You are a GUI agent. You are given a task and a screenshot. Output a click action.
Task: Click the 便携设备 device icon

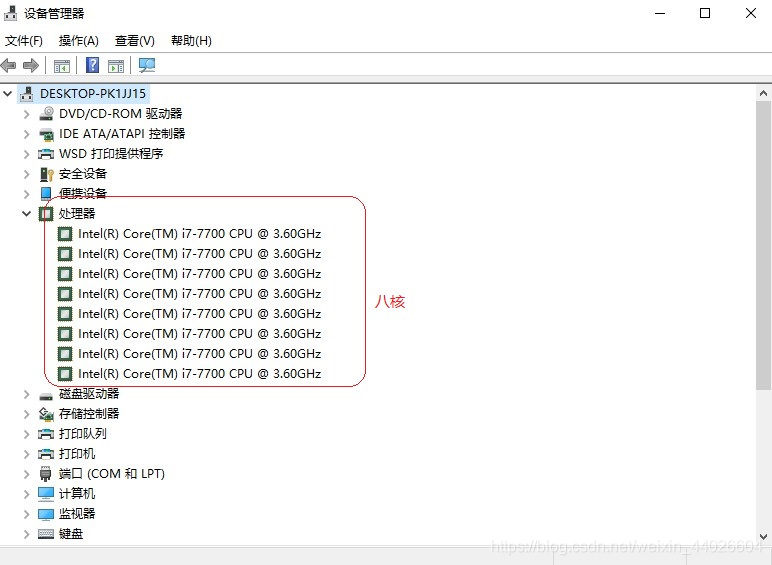point(46,193)
